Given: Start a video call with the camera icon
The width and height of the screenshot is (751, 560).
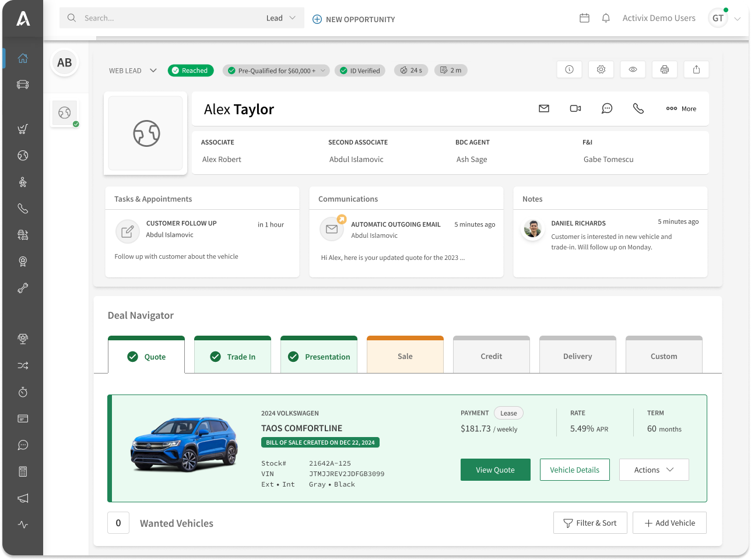Looking at the screenshot, I should [575, 108].
